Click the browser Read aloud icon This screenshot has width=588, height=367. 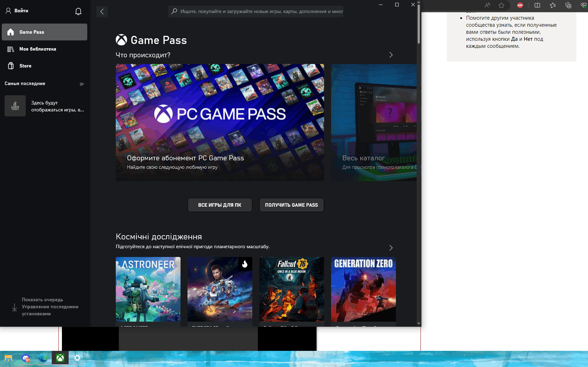487,5
